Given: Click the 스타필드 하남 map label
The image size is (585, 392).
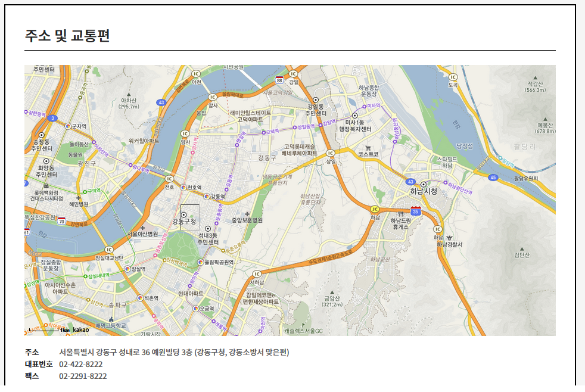Looking at the screenshot, I should point(447,162).
